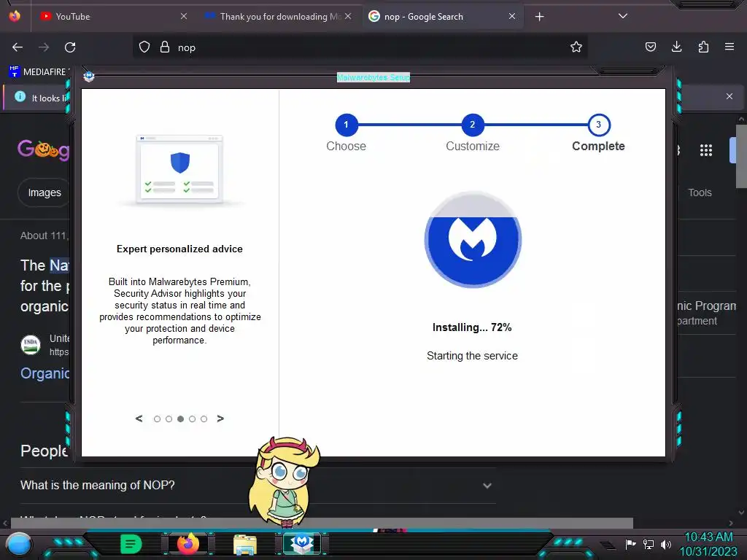Select the nop - Google Search tab
The image size is (747, 560).
[x=442, y=17]
